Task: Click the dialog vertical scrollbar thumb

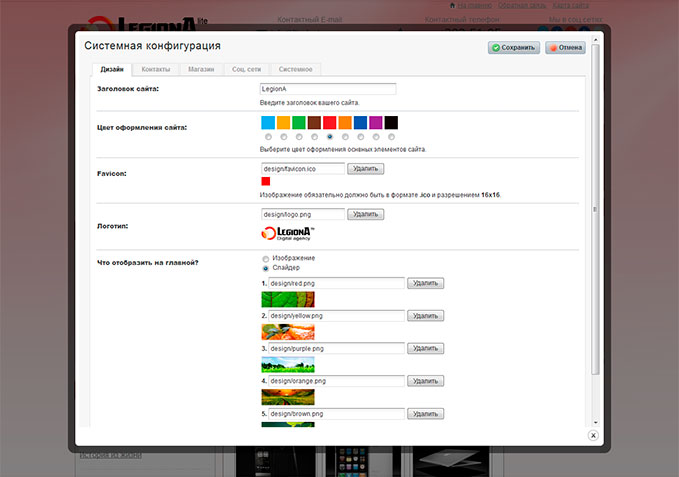Action: [595, 209]
